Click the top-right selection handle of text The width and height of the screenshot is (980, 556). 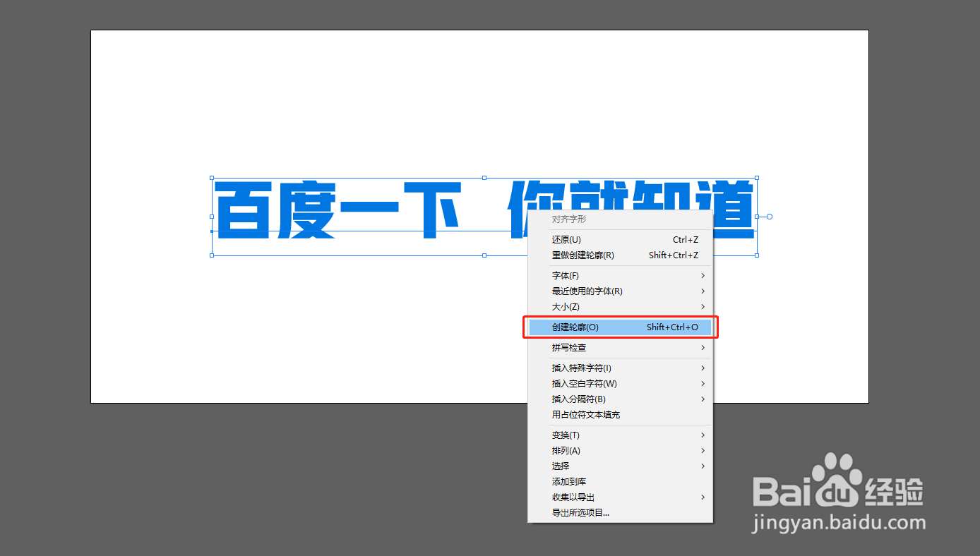pos(757,178)
